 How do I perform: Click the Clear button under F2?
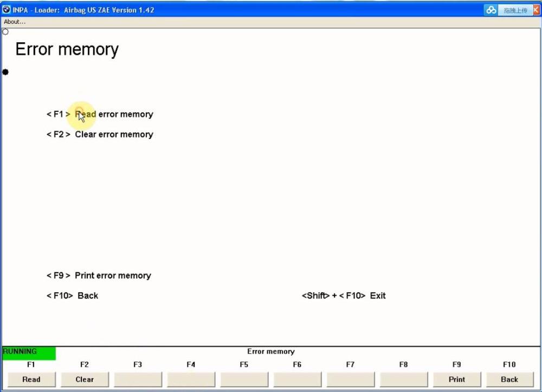click(85, 379)
